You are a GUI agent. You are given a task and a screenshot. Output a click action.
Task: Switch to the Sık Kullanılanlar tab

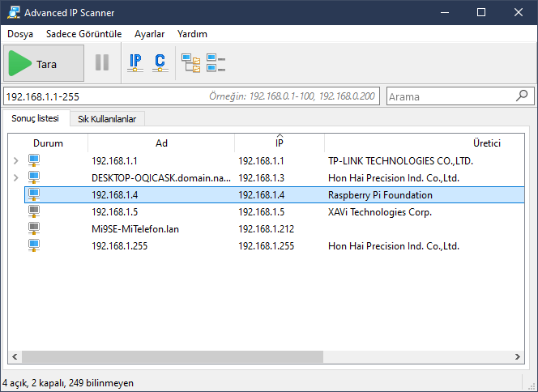107,119
